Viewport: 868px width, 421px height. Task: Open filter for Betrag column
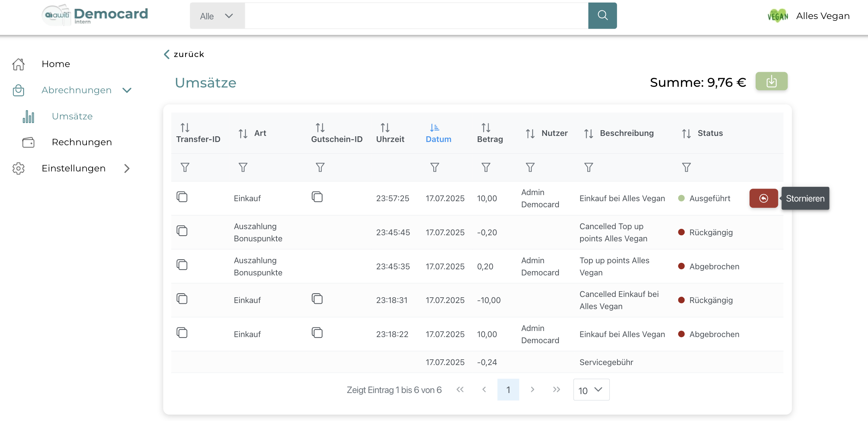pyautogui.click(x=486, y=167)
